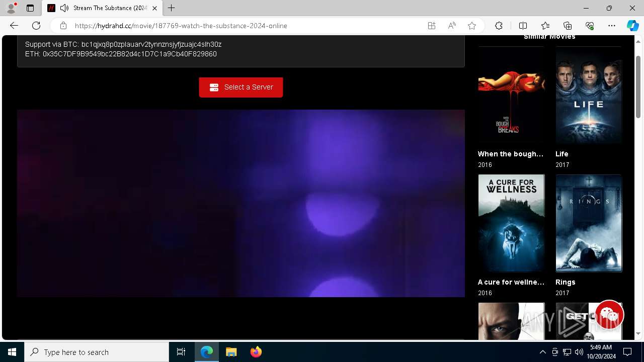View site information lock icon
Viewport: 644px width, 362px height.
pos(63,26)
